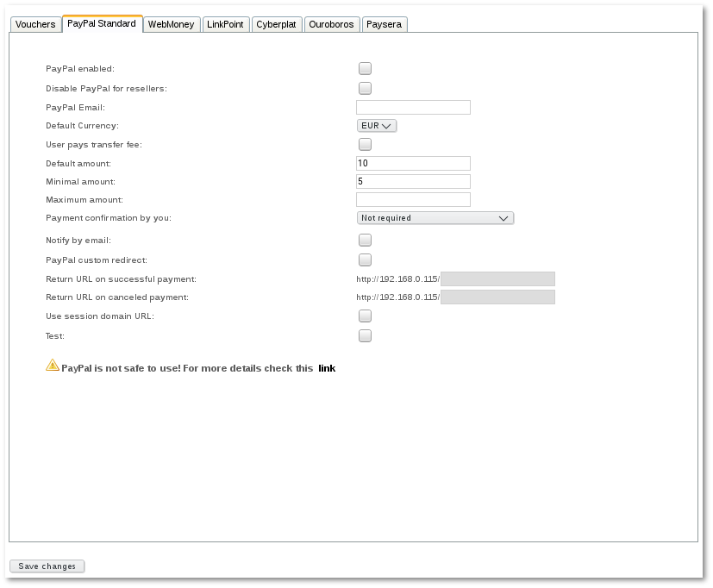This screenshot has height=588, width=713.
Task: Select the LinkPoint tab
Action: [225, 25]
